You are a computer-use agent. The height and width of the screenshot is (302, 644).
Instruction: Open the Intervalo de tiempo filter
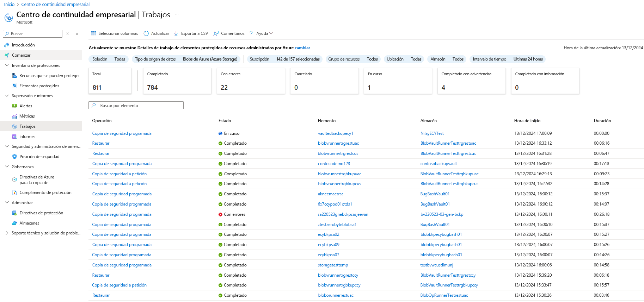508,59
